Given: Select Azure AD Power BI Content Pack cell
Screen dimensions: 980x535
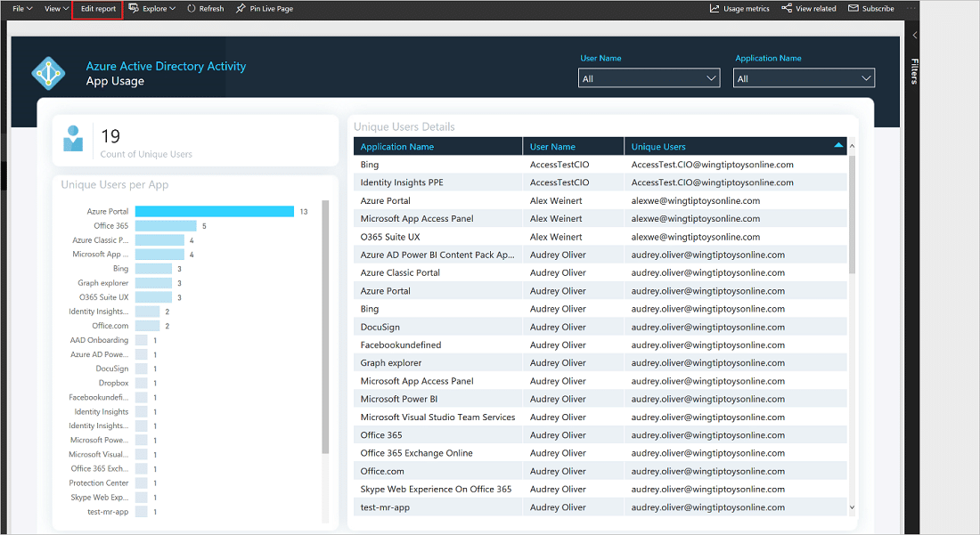Looking at the screenshot, I should [437, 255].
